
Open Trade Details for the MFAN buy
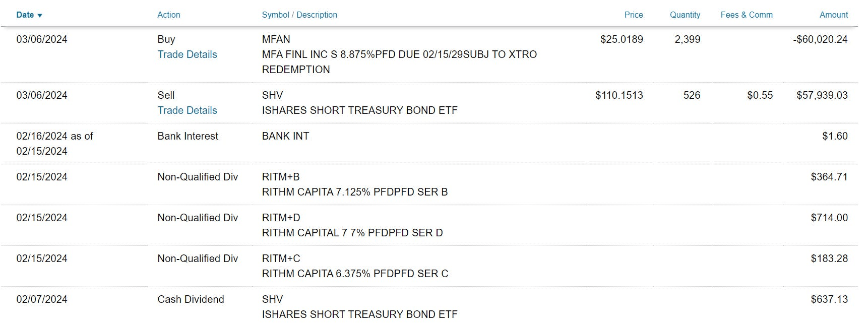tap(187, 54)
